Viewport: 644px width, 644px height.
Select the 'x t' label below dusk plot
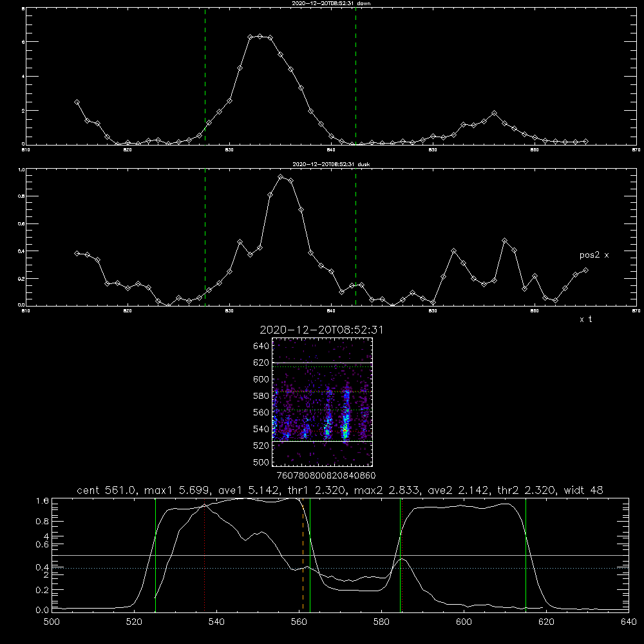coord(585,319)
